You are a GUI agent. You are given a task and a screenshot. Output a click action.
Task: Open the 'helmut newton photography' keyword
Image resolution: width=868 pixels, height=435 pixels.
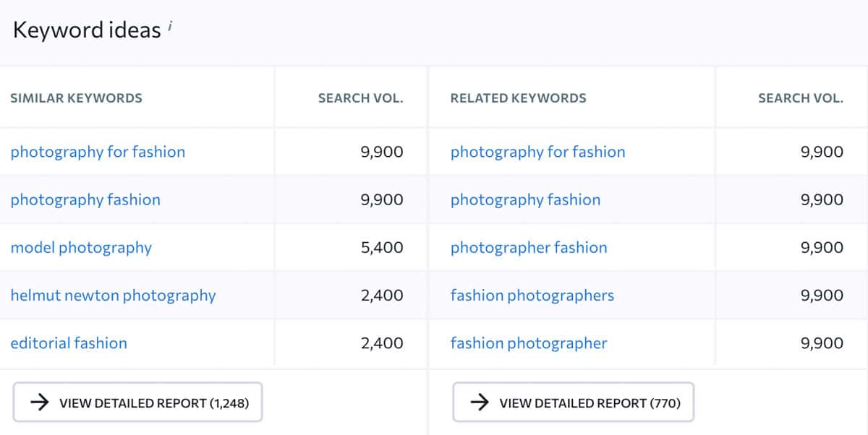(113, 295)
